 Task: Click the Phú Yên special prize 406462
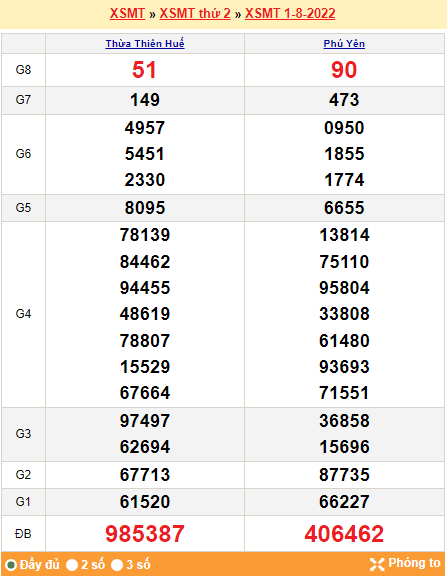344,534
